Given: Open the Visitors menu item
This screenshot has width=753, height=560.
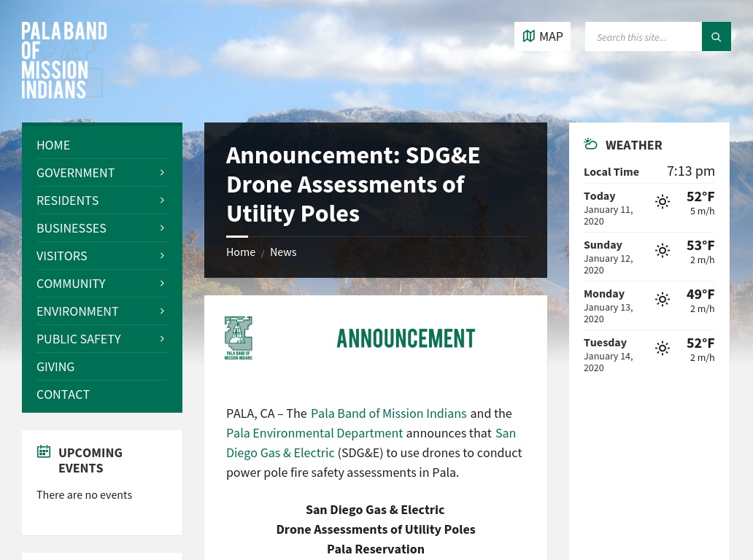Looking at the screenshot, I should pyautogui.click(x=62, y=256).
